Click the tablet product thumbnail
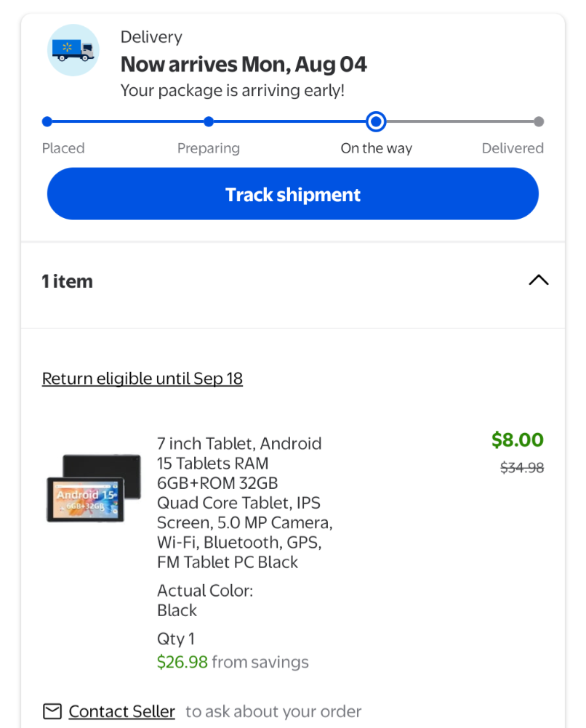Viewport: 586px width, 728px height. (x=93, y=488)
